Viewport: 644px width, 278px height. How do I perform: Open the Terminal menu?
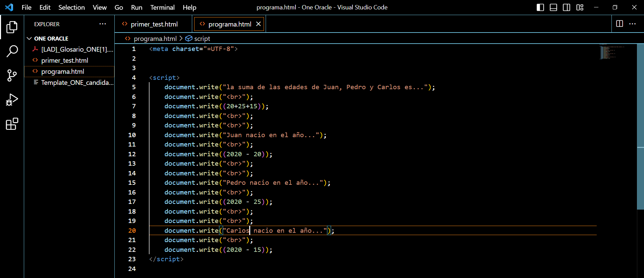(162, 7)
